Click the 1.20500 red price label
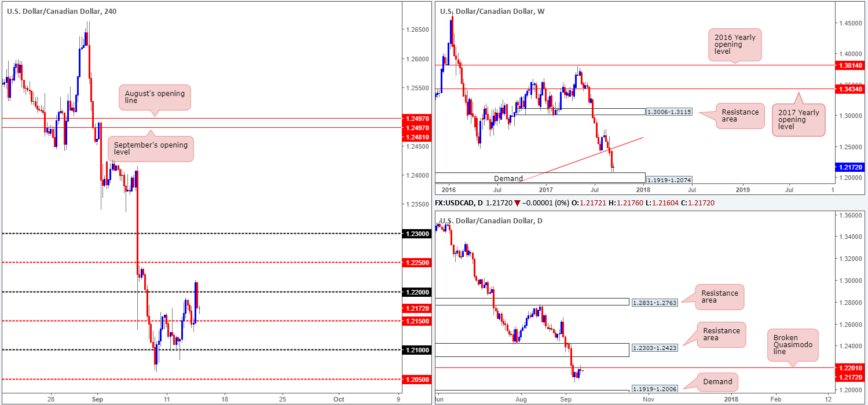Image resolution: width=868 pixels, height=405 pixels. click(x=416, y=379)
